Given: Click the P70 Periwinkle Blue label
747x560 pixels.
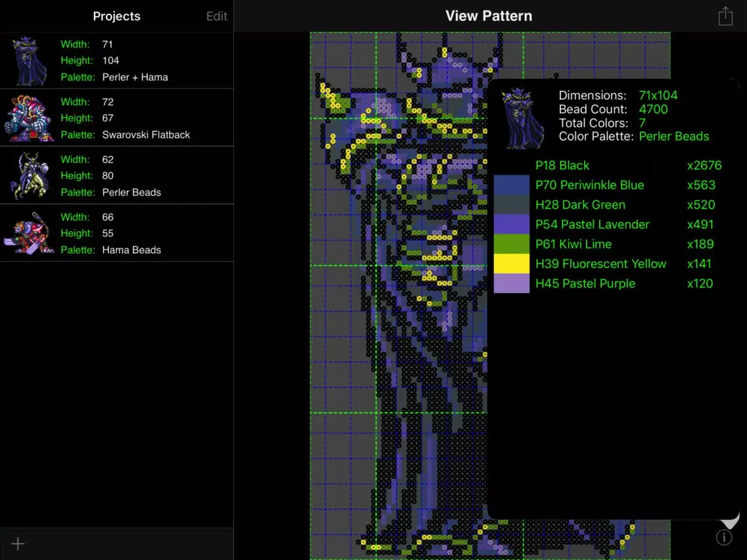Looking at the screenshot, I should coord(589,185).
